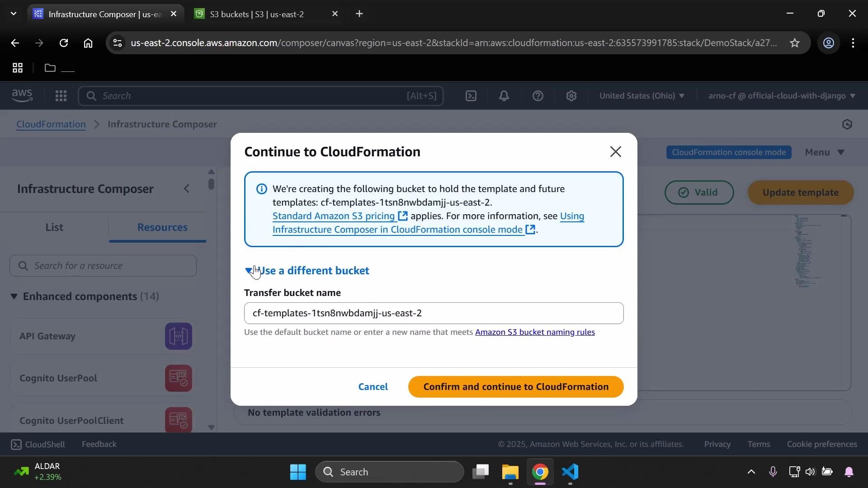Click the template minimap thumbnail
This screenshot has height=488, width=868.
[808, 252]
